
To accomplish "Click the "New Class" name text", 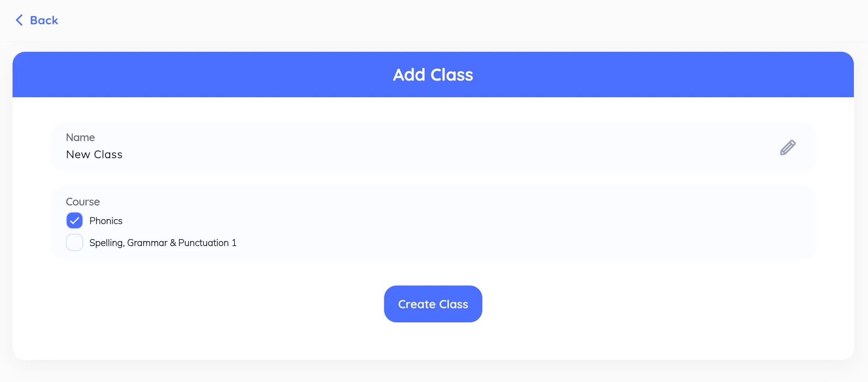I will coord(94,155).
